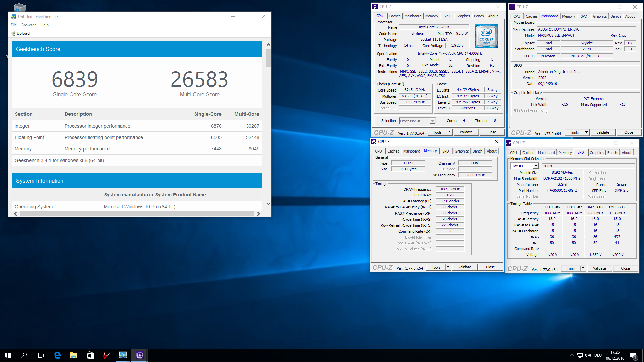Click Geekbench horizontal scroll left arrow
The height and width of the screenshot is (362, 644).
pyautogui.click(x=16, y=214)
